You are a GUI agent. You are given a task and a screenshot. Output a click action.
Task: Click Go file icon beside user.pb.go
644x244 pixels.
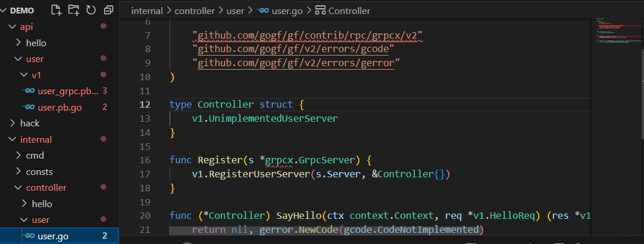29,107
